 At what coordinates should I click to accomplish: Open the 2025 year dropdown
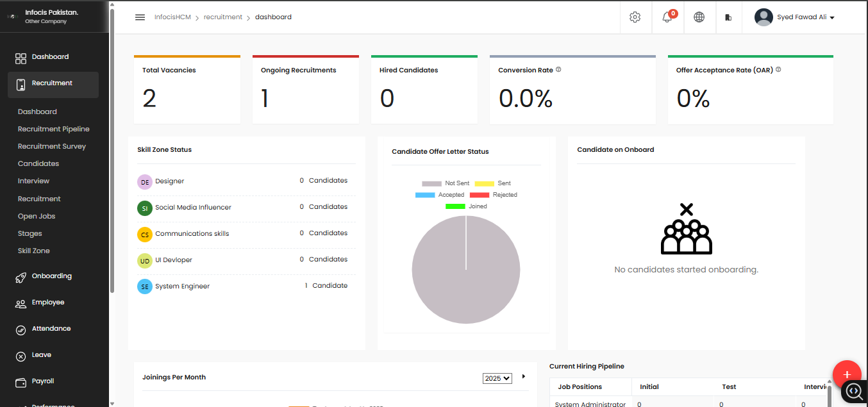point(497,378)
